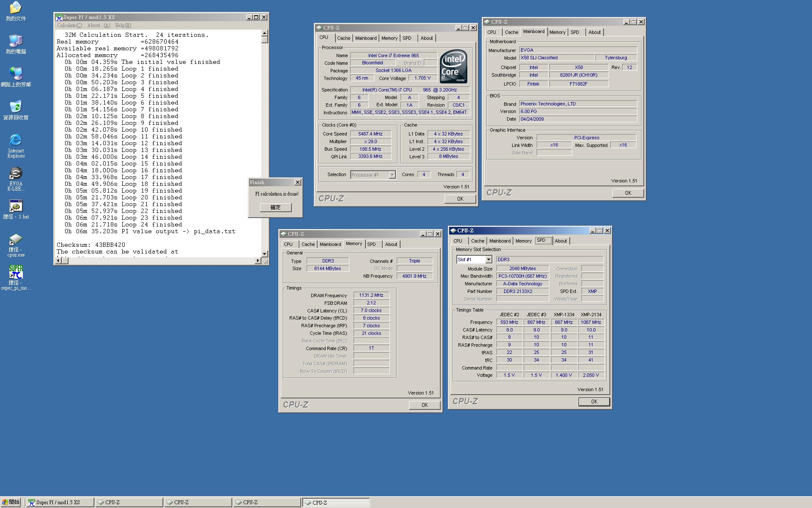The height and width of the screenshot is (508, 812).
Task: Click the X58 SLI Classified model field
Action: pos(556,58)
